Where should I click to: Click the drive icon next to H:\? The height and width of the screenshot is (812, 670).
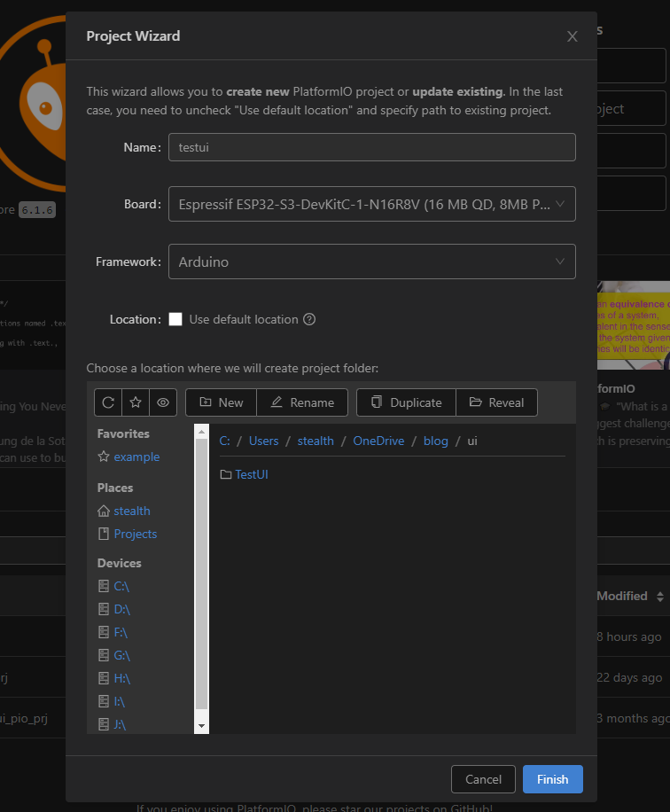coord(104,678)
